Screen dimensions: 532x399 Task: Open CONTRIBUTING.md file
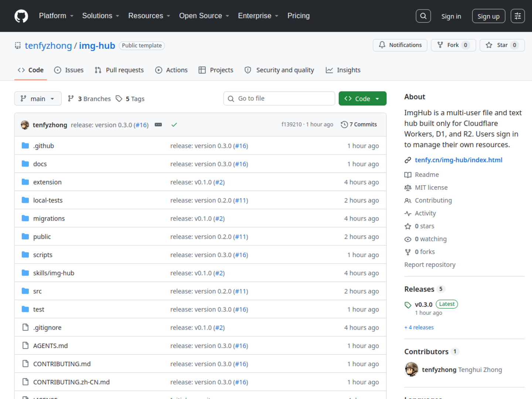(62, 364)
